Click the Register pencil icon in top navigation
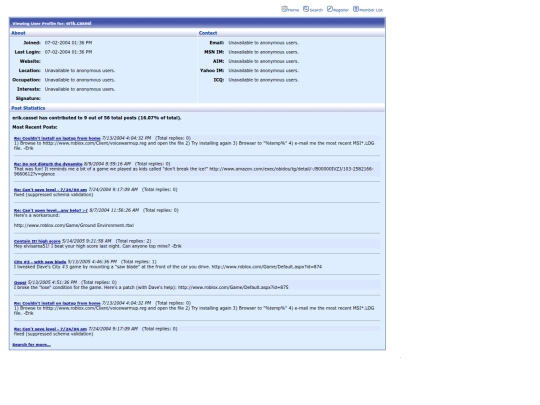 (330, 9)
